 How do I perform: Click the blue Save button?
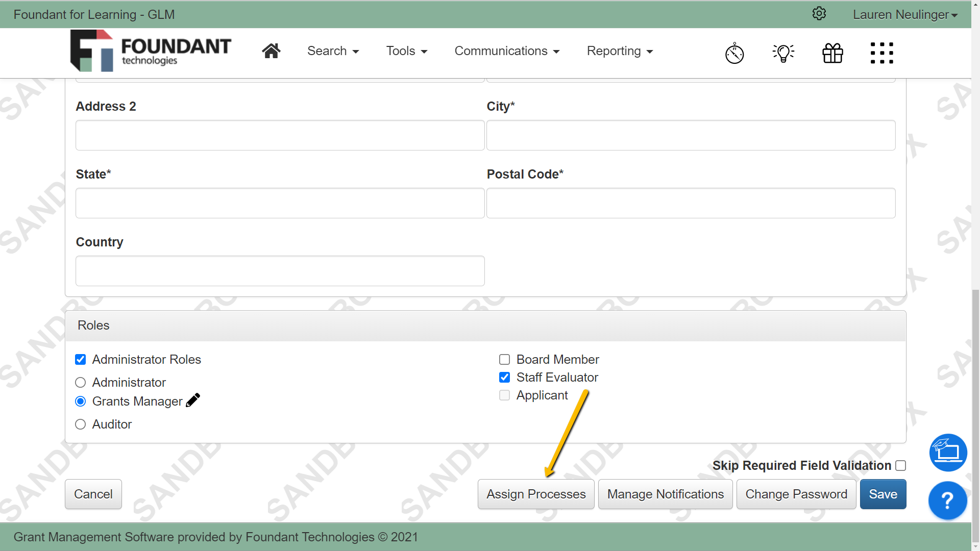883,494
